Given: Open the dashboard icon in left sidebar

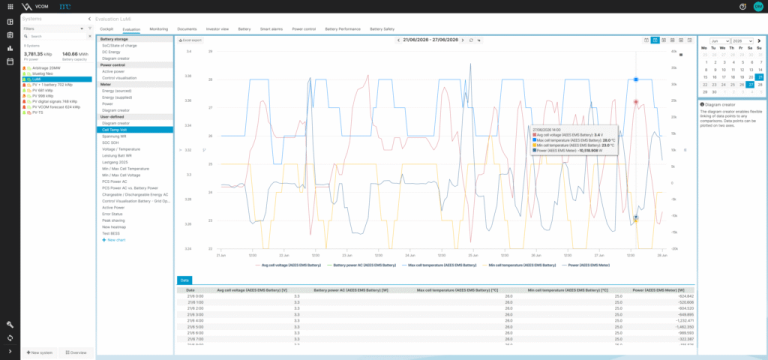Looking at the screenshot, I should point(10,22).
